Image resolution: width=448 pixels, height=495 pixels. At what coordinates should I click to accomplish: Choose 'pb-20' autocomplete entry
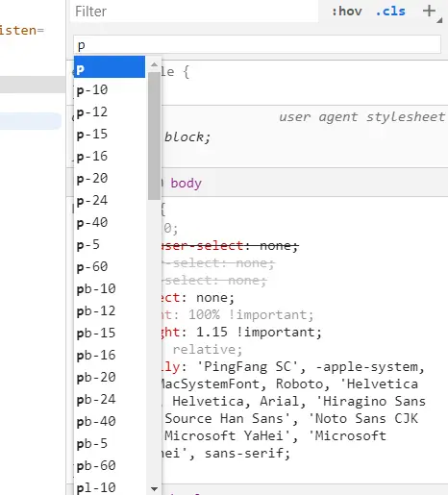tap(110, 377)
